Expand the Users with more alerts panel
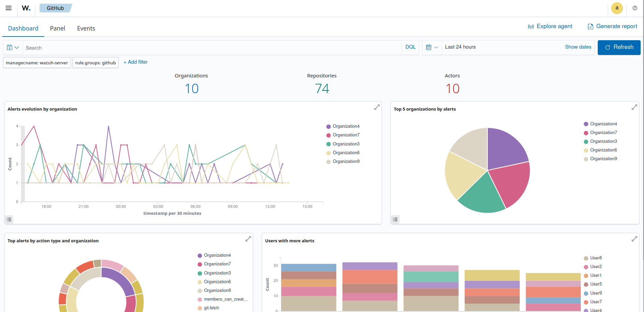The width and height of the screenshot is (644, 312). (x=634, y=239)
